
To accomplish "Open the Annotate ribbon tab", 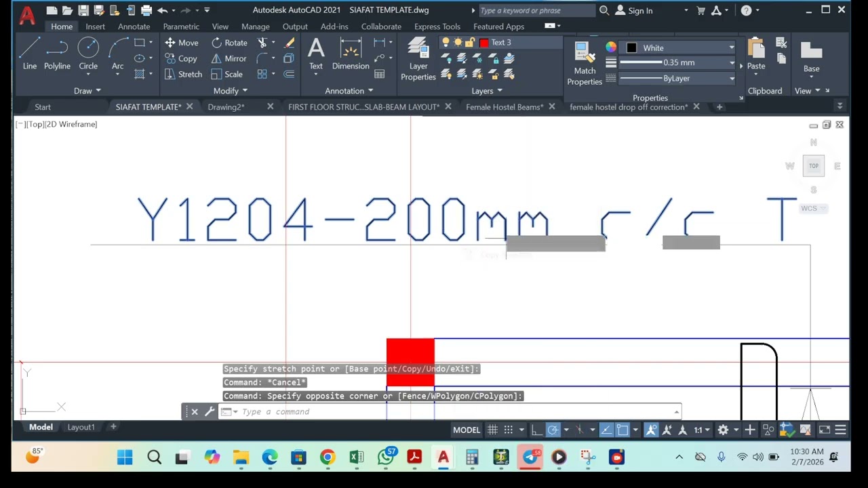I will coord(134,26).
